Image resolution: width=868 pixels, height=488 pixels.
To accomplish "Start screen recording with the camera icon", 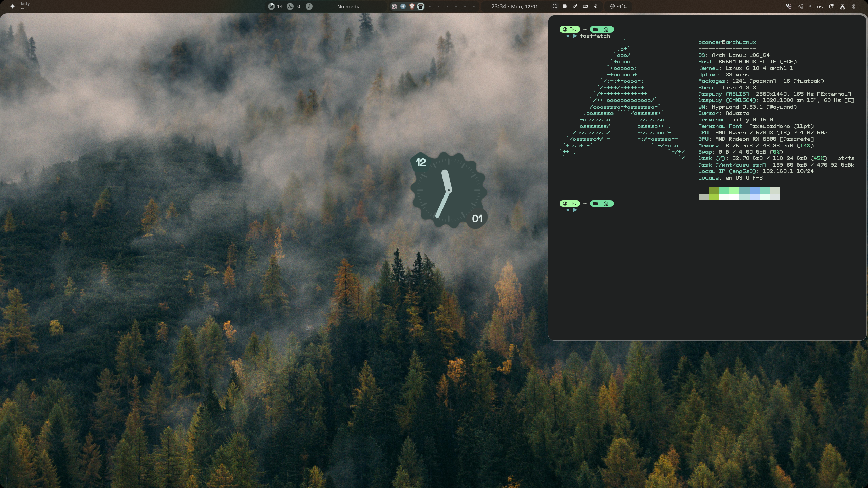I will (x=565, y=6).
